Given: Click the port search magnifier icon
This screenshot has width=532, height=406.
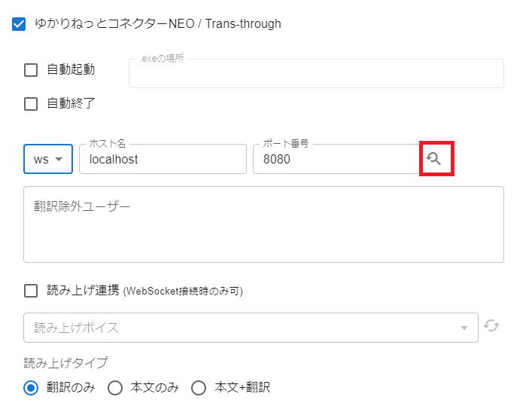Looking at the screenshot, I should pos(433,159).
